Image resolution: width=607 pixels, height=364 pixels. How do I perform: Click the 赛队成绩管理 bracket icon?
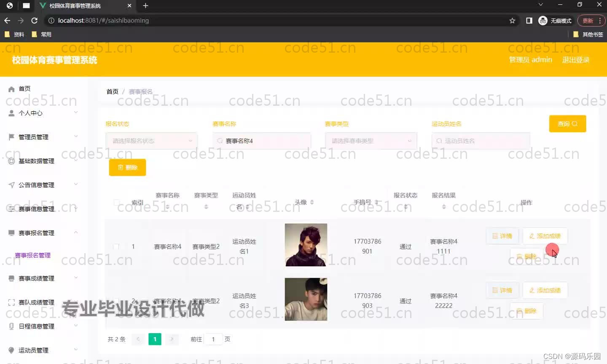[x=11, y=302]
